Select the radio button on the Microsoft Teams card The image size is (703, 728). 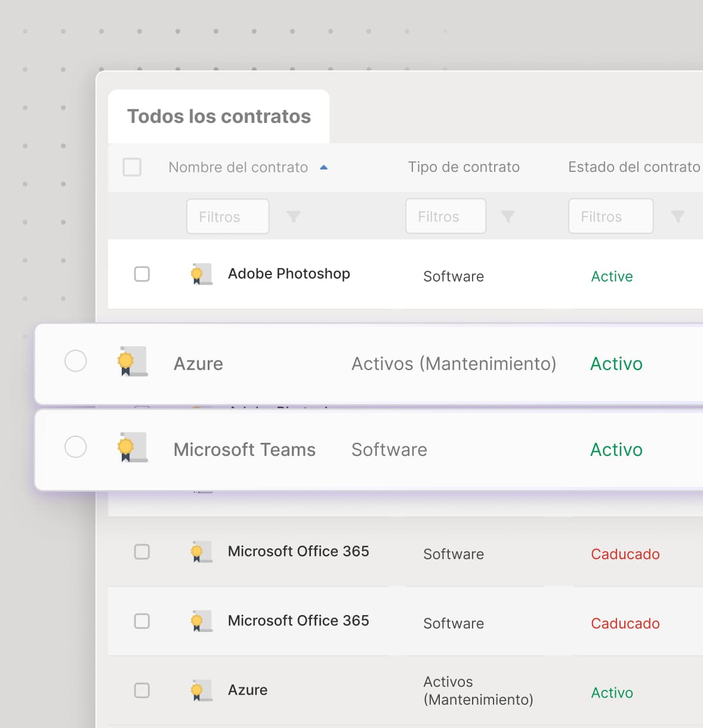point(76,447)
